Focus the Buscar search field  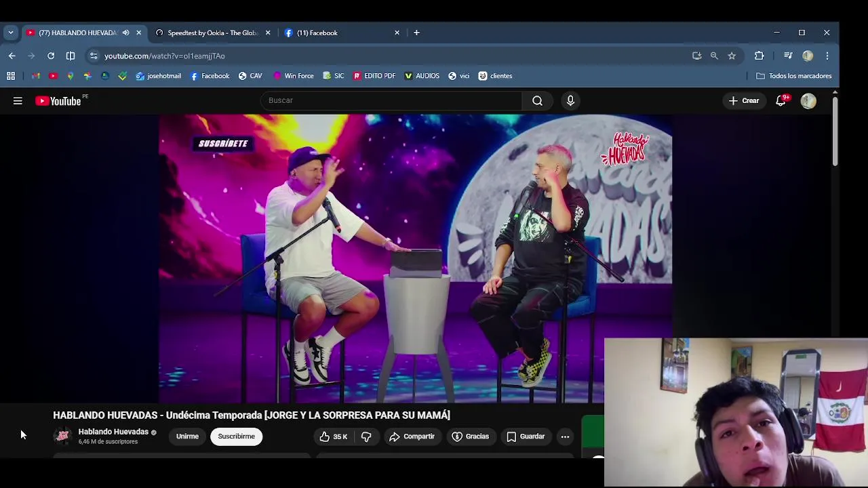coord(391,101)
